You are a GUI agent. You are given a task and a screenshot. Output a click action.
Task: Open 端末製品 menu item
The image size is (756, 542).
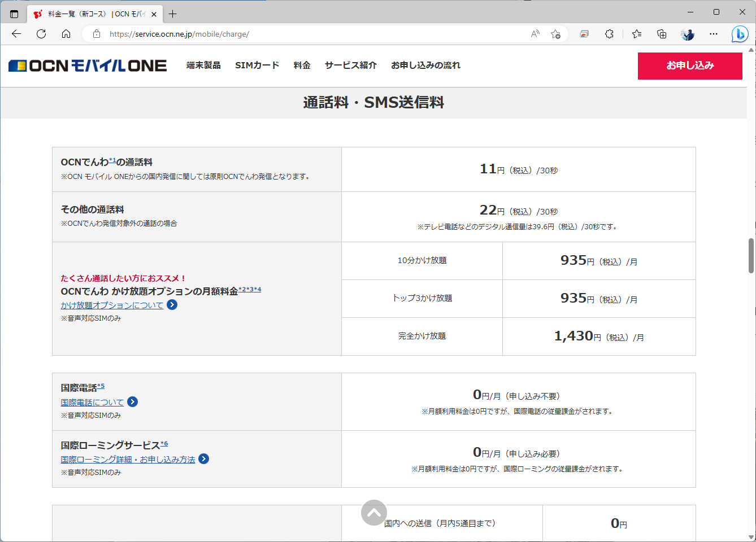pyautogui.click(x=203, y=65)
